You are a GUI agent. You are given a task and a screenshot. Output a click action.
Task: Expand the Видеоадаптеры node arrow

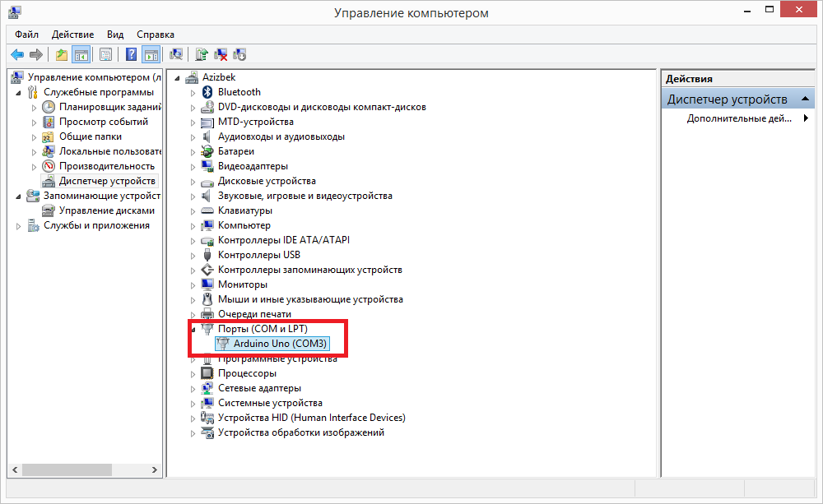click(193, 167)
